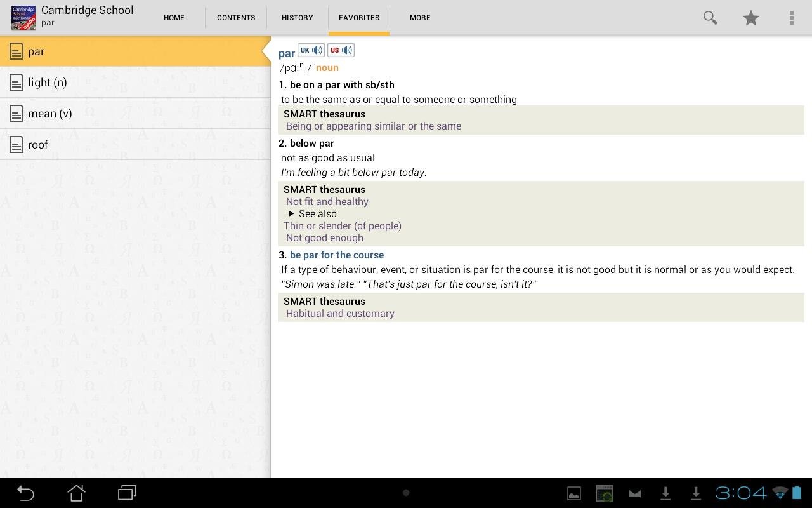Screen dimensions: 812x508
Task: Play US pronunciation of par
Action: coord(341,50)
